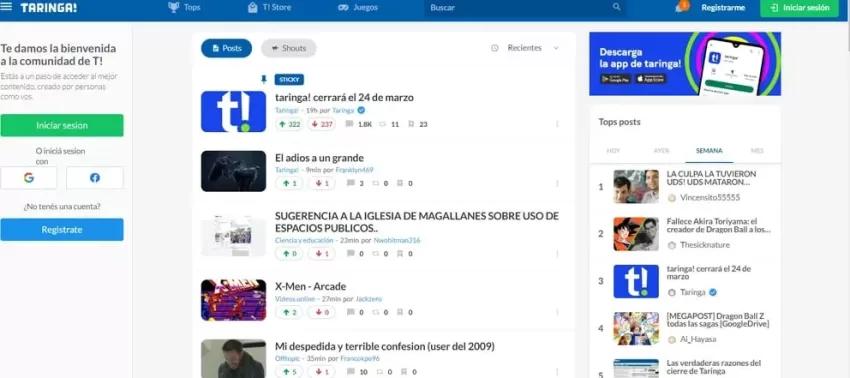Screen dimensions: 850x378
Task: Open more options for 'X-Men - Arcade'
Action: tap(557, 312)
